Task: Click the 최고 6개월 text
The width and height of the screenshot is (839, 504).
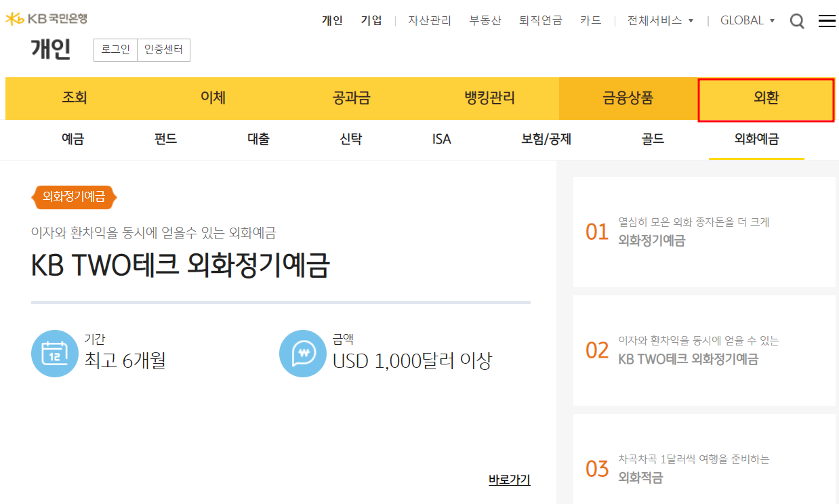Action: (x=125, y=360)
